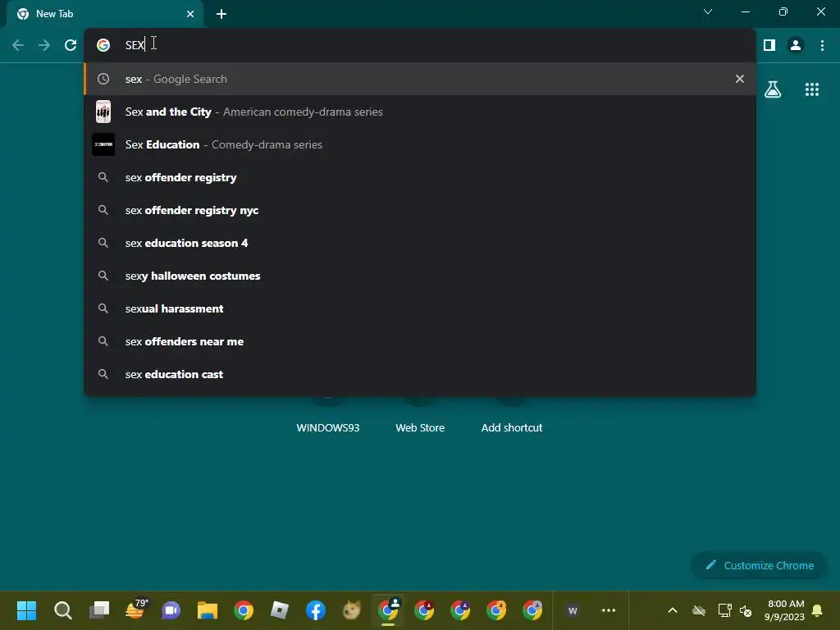Choose the 'Sex Education' comedy-drama suggestion
The height and width of the screenshot is (630, 840).
420,144
